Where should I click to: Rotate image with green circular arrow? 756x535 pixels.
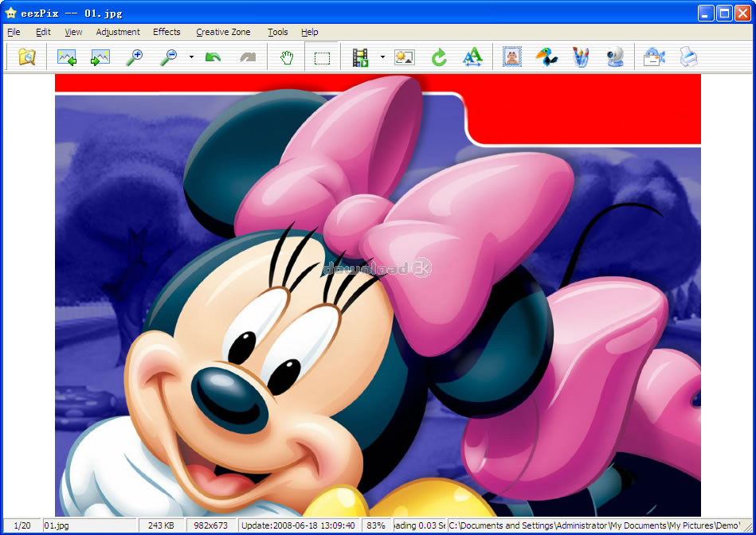point(439,57)
